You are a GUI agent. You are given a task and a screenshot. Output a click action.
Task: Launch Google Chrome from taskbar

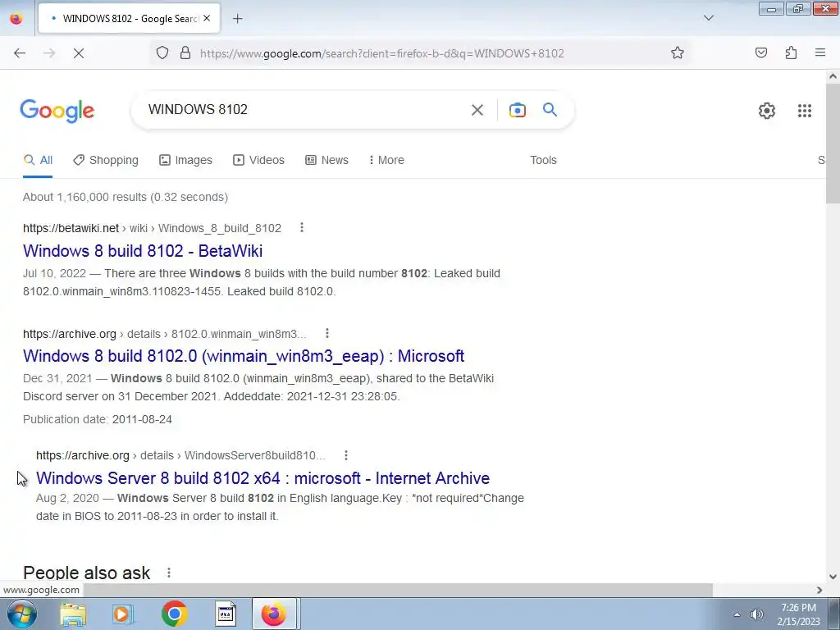coord(174,614)
